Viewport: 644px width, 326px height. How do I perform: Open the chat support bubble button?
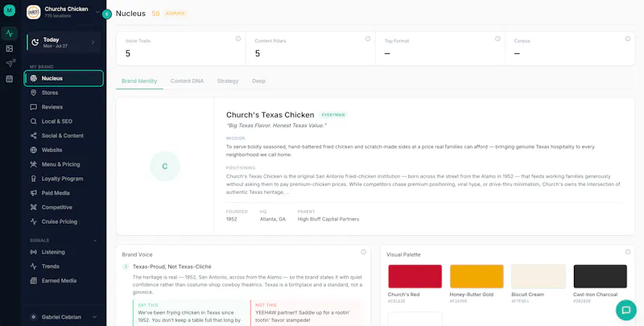pyautogui.click(x=626, y=311)
